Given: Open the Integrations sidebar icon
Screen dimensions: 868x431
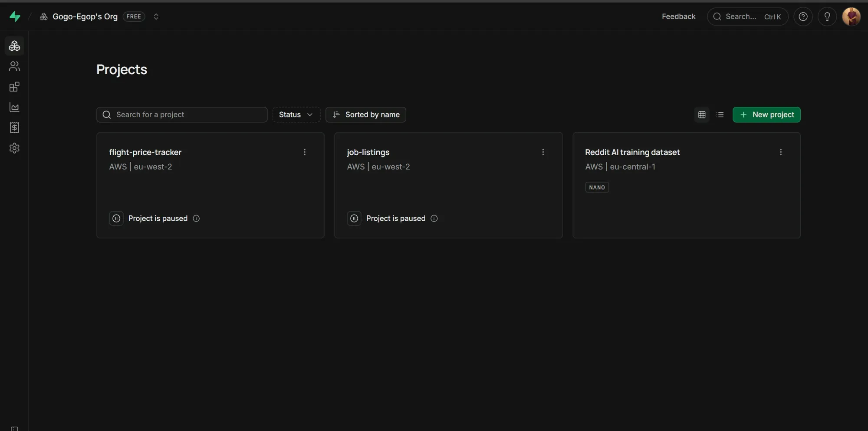Looking at the screenshot, I should (x=14, y=87).
